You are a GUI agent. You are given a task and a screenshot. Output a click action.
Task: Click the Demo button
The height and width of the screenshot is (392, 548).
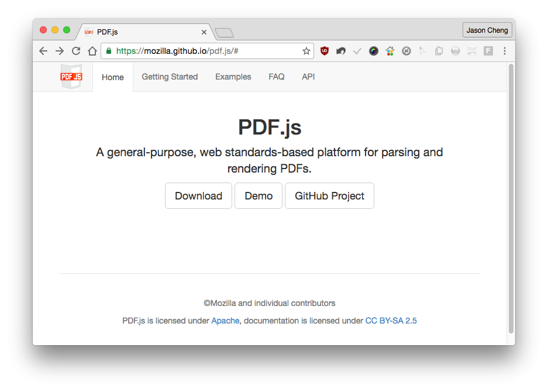259,196
